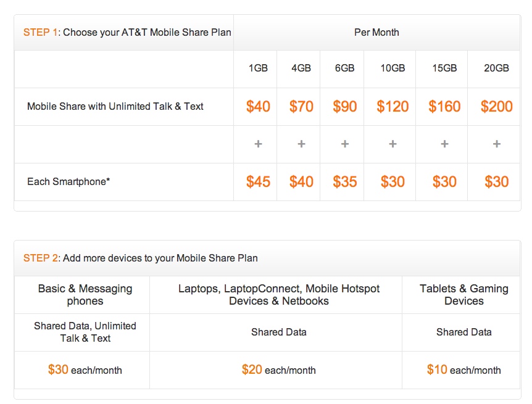Click the STEP 2 heading label
Viewport: 532px width, 404px height.
coord(40,258)
